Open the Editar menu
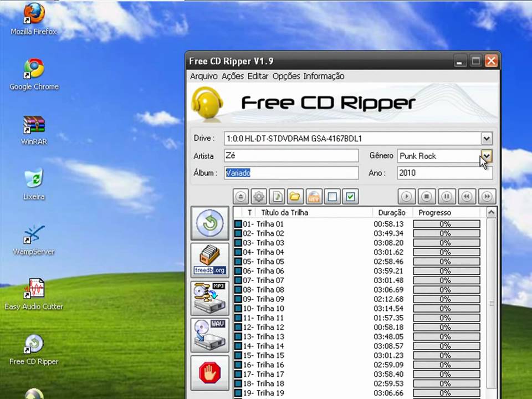This screenshot has height=399, width=532. (x=258, y=76)
